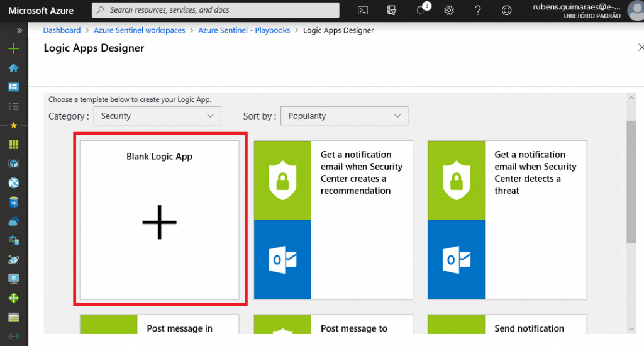Open the portal settings gear
This screenshot has width=644, height=346.
[449, 10]
